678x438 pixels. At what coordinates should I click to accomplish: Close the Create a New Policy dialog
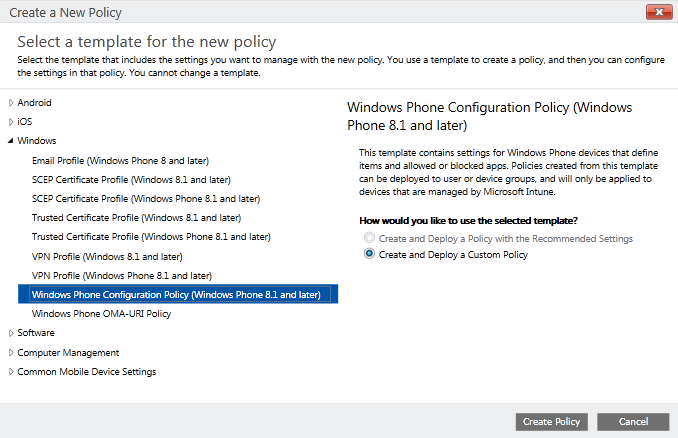point(657,11)
